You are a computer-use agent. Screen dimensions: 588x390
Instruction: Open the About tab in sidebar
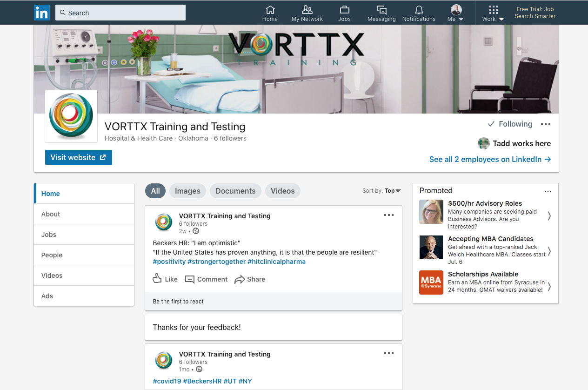pyautogui.click(x=84, y=214)
